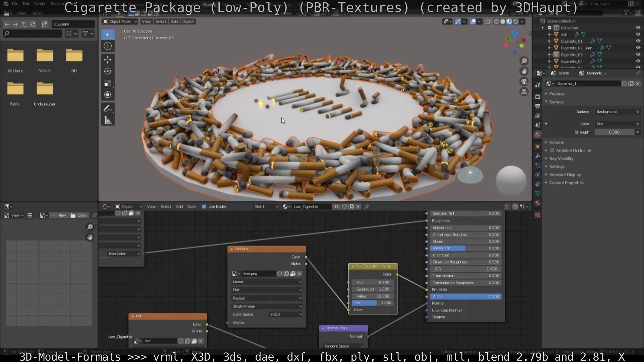Activate the combined Transform tool
Image resolution: width=644 pixels, height=362 pixels.
coord(108,95)
